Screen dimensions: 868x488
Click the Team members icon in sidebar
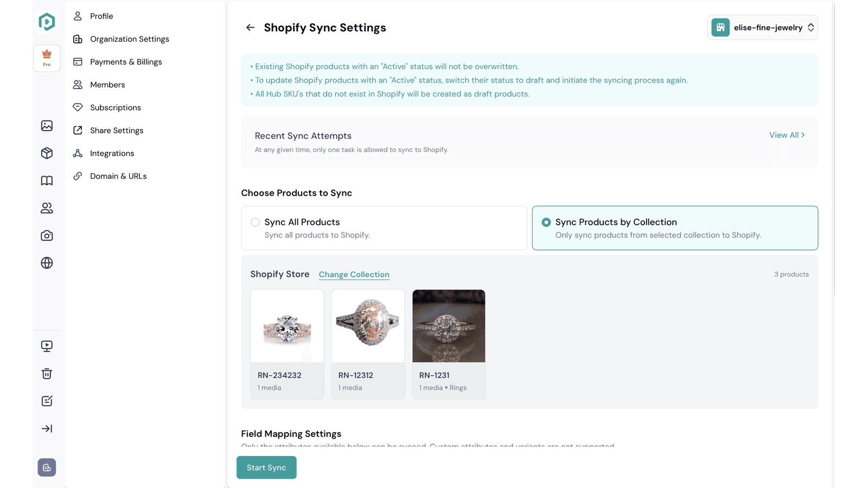(47, 208)
